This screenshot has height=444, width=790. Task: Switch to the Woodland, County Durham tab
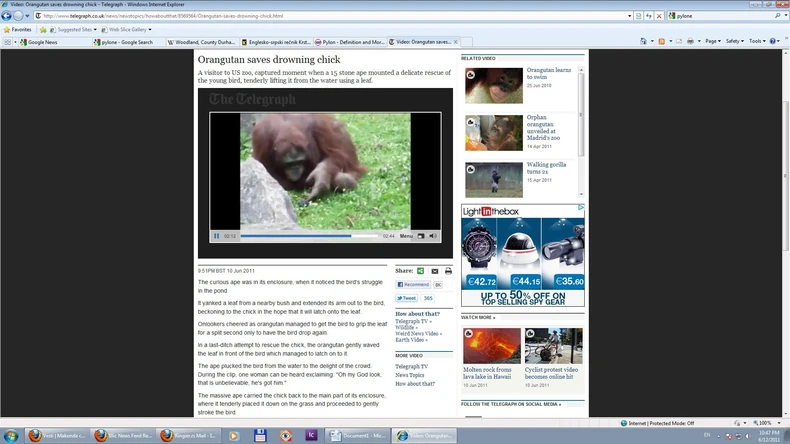click(202, 42)
